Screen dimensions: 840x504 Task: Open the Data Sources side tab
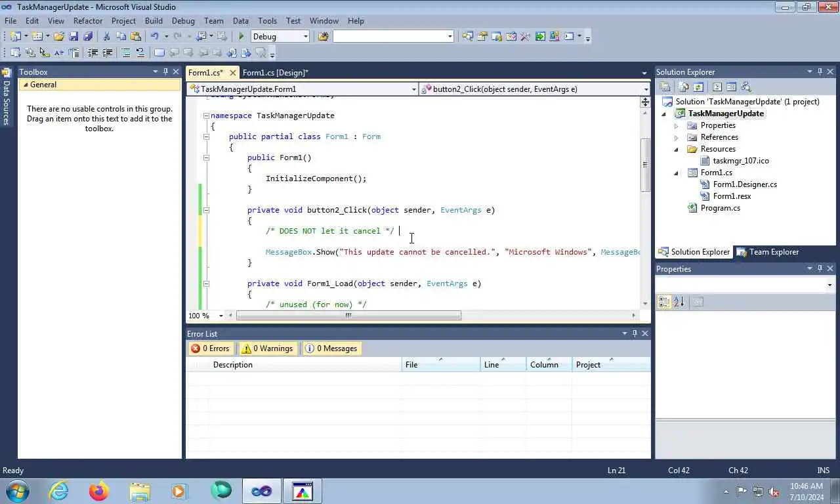coord(7,97)
